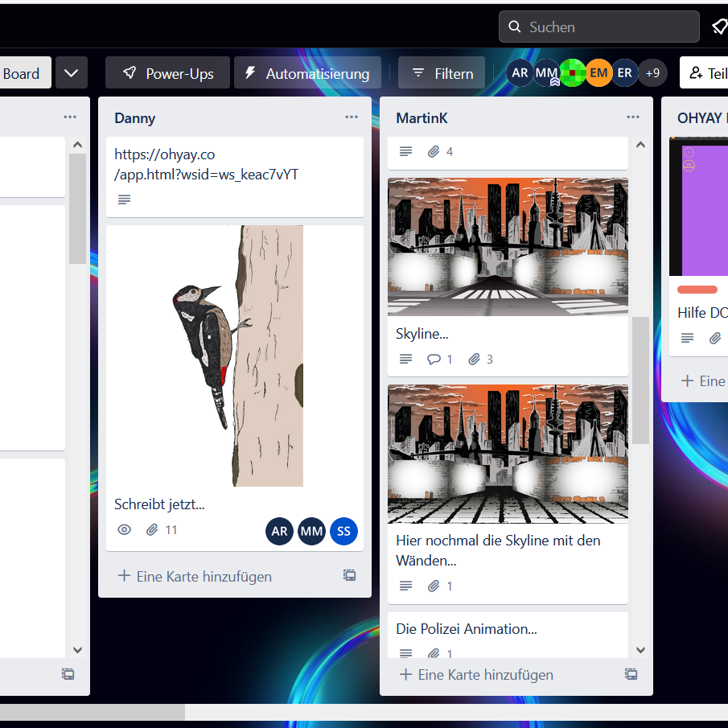Open the Power-Ups menu
728x728 pixels.
(167, 73)
